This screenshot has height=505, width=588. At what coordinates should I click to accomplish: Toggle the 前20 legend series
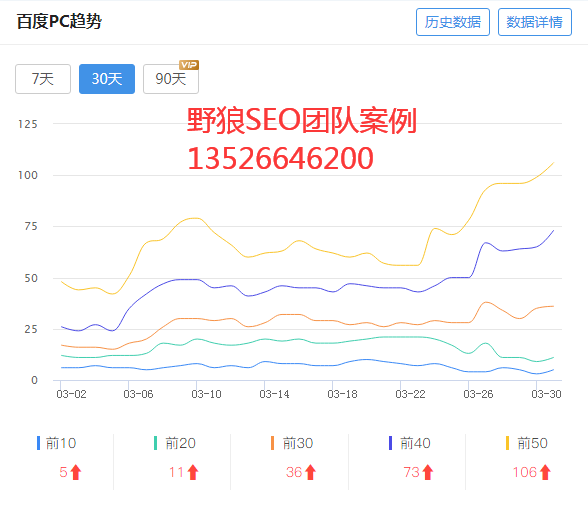coord(175,443)
